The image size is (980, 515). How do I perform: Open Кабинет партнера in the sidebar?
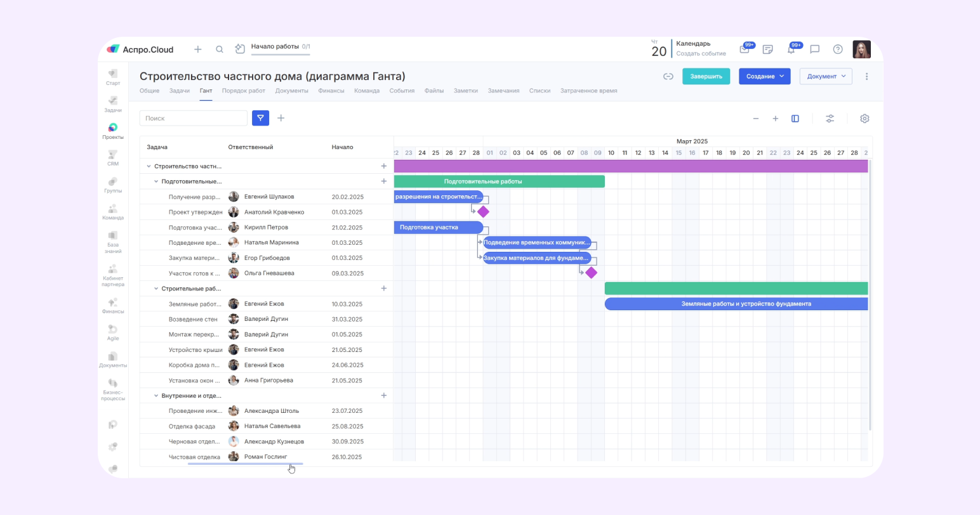click(x=113, y=276)
